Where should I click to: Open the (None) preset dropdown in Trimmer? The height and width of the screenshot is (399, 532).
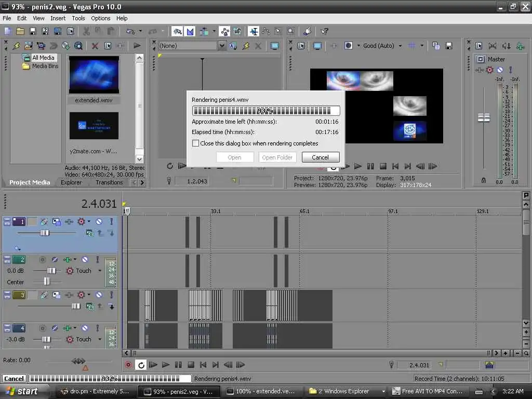coord(221,46)
